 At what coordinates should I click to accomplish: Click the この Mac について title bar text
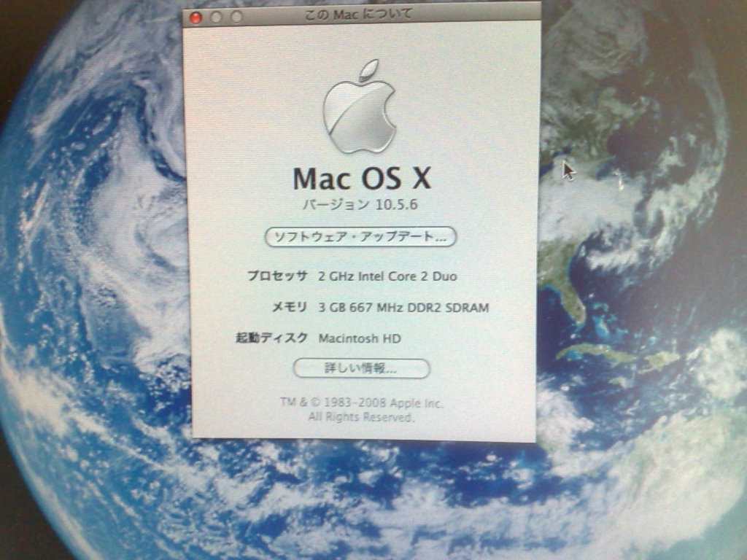pyautogui.click(x=358, y=15)
